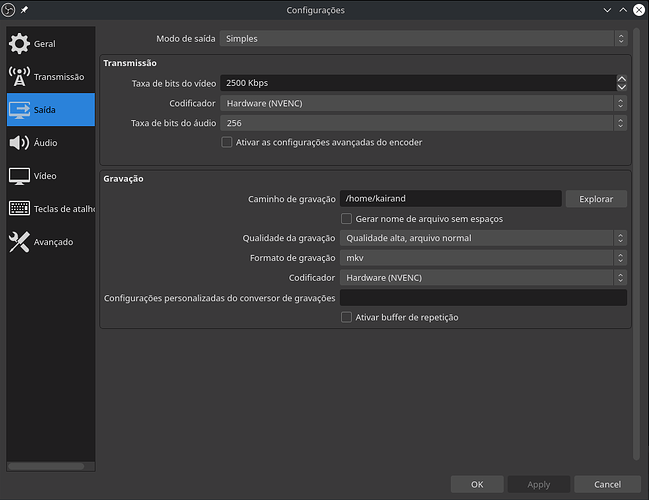Open Avançado settings via tools icon
This screenshot has height=500, width=649.
tap(19, 242)
